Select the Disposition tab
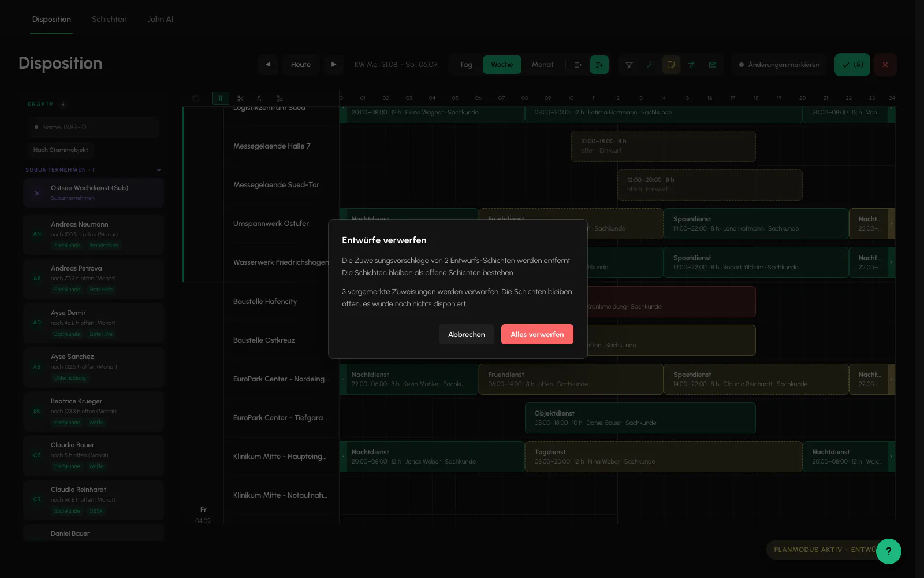Viewport: 924px width, 578px height. click(x=51, y=19)
